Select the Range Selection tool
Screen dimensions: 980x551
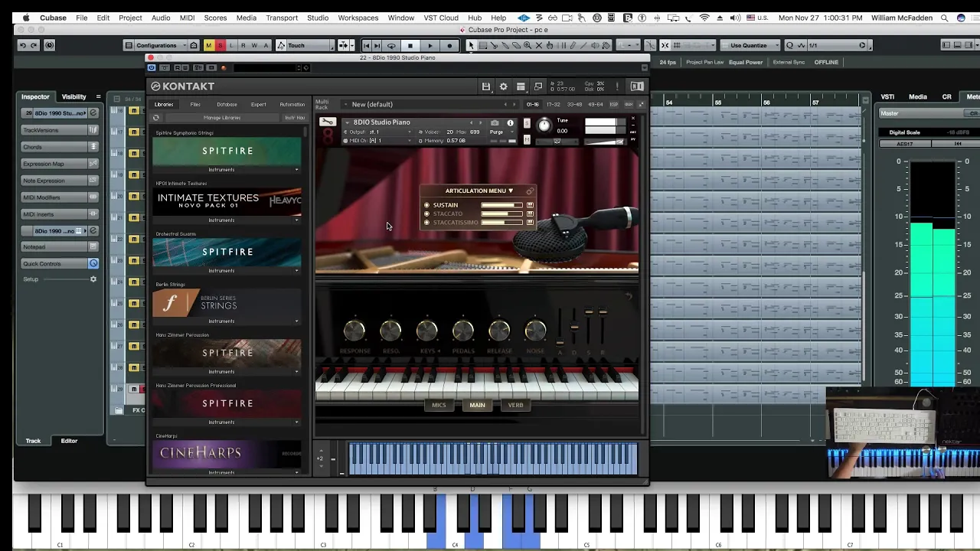482,45
